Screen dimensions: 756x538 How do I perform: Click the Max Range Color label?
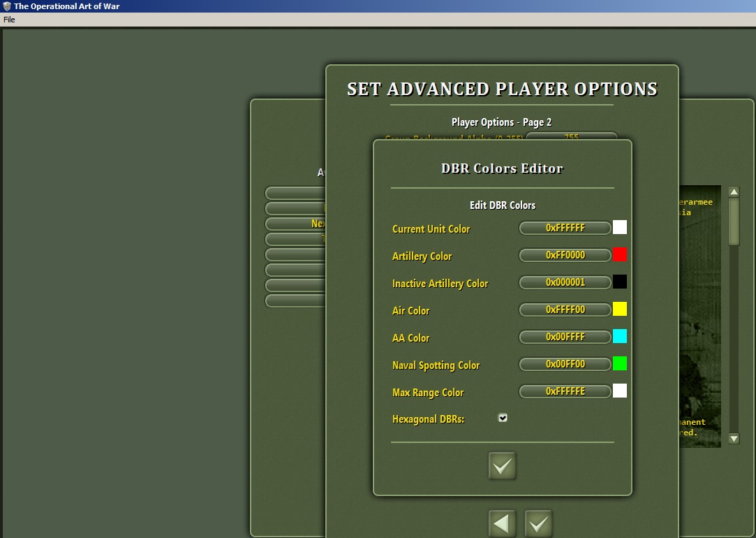click(x=428, y=393)
